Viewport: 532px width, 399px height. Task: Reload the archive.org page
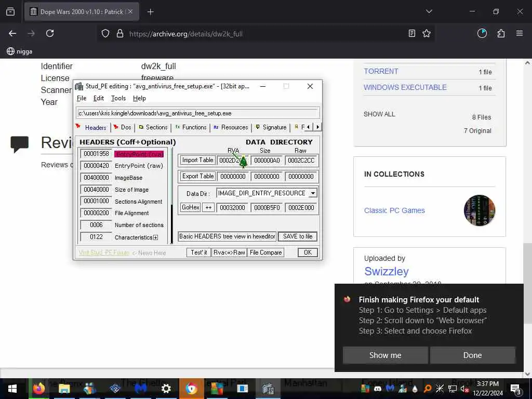pyautogui.click(x=50, y=33)
